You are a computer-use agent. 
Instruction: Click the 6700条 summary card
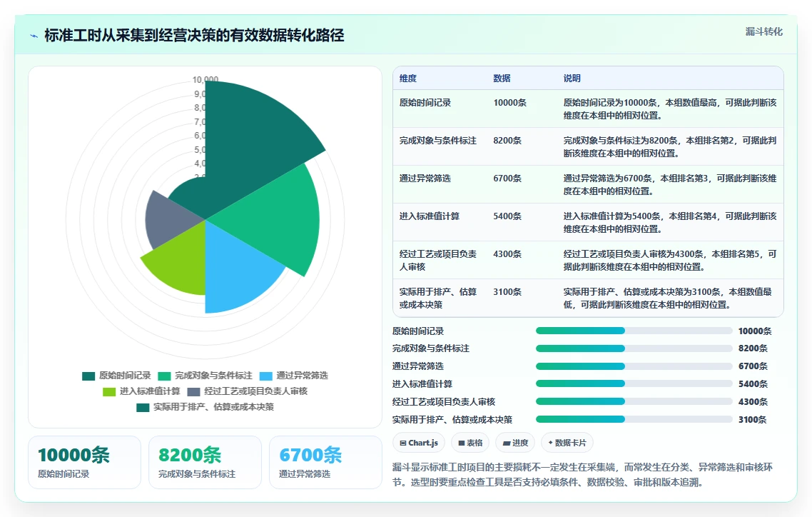tap(326, 462)
